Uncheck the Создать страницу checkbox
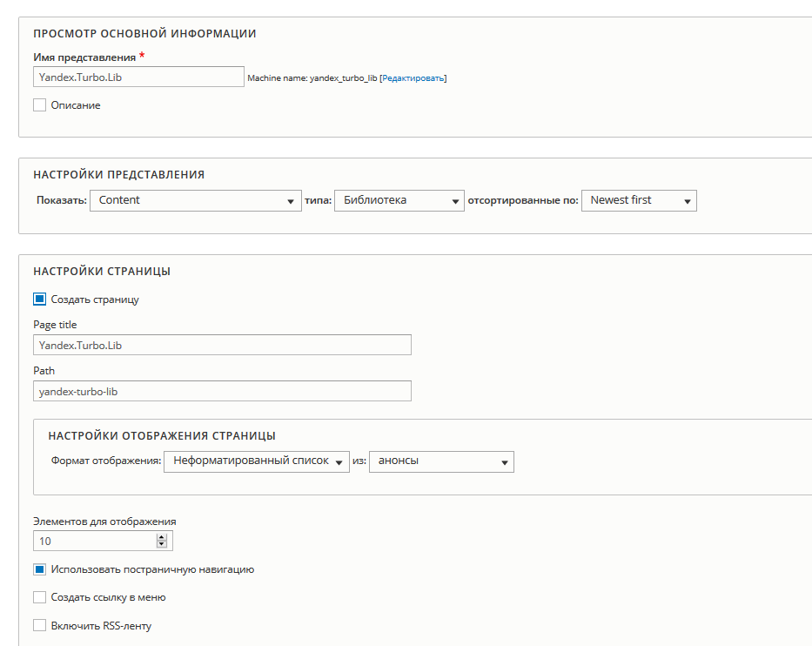 (x=39, y=299)
